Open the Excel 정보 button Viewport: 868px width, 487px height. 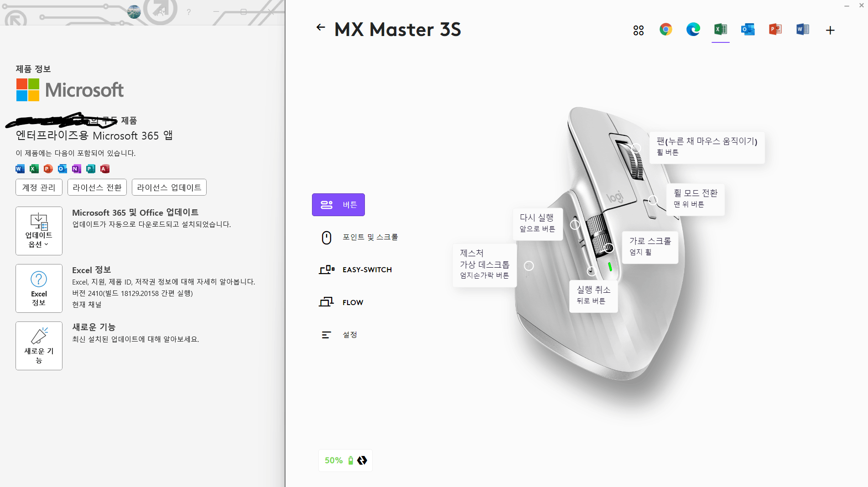pos(39,288)
